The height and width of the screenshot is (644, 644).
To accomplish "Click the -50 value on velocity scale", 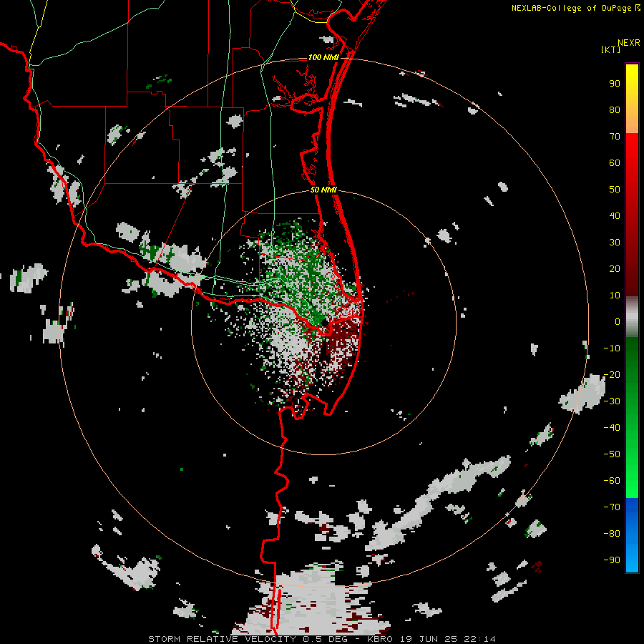I will [612, 454].
